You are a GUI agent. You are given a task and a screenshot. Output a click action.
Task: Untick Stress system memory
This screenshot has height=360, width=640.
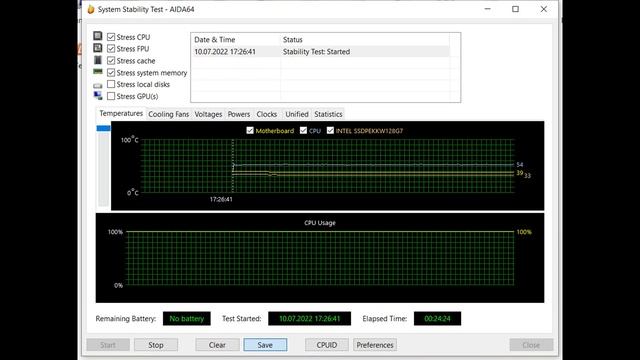(x=111, y=73)
